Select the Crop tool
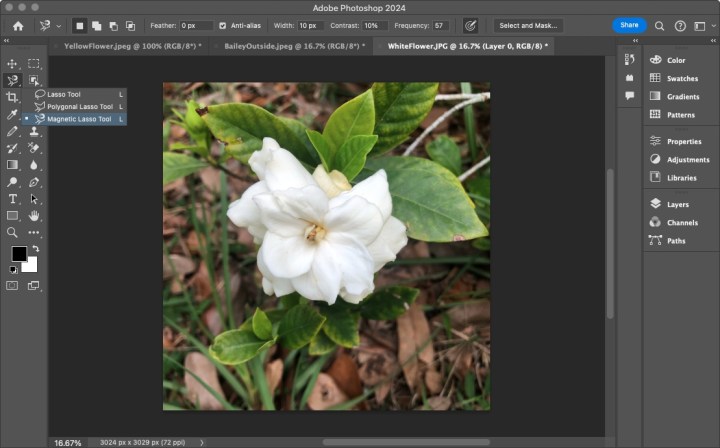Screen dimensions: 720x448 pos(13,97)
